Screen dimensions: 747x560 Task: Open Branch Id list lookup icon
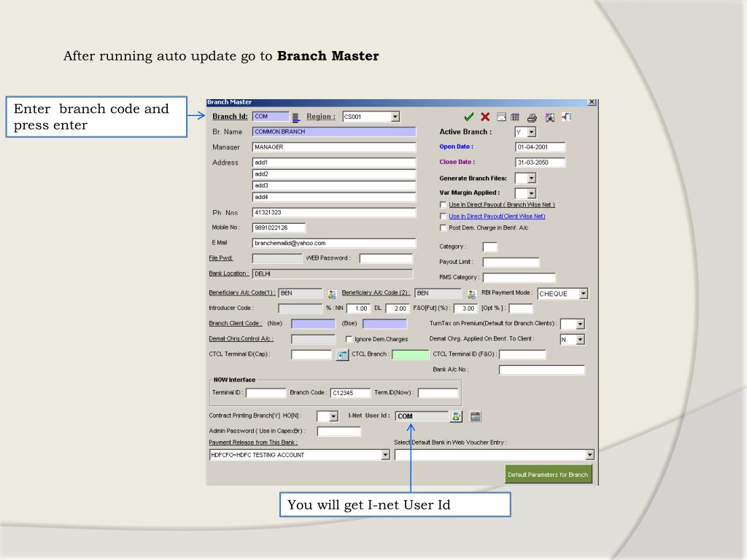coord(296,117)
